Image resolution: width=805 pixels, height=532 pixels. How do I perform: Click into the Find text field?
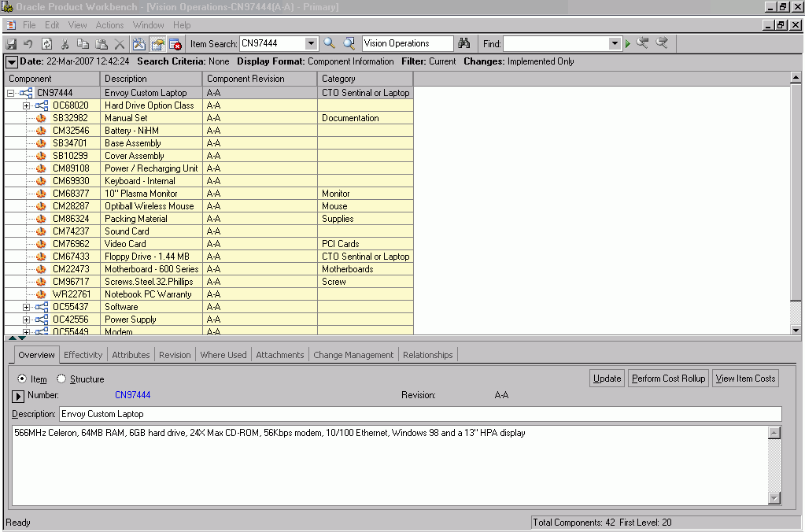[556, 43]
